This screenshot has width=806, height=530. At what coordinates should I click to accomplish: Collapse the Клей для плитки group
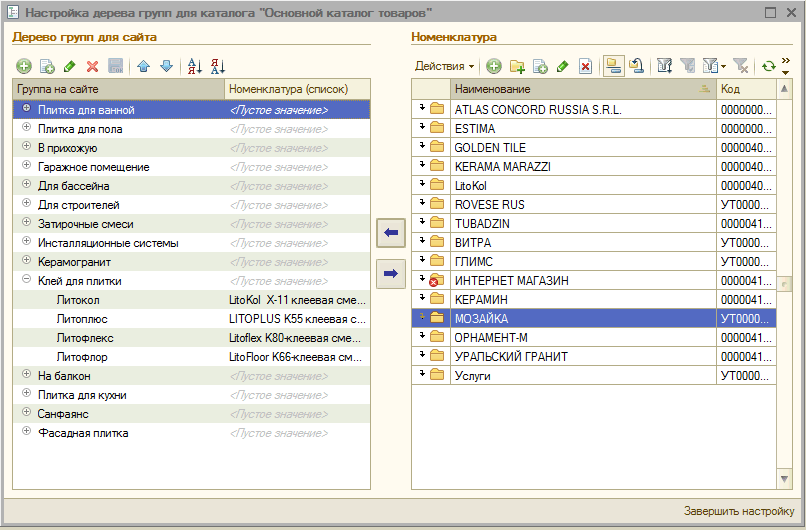click(26, 281)
